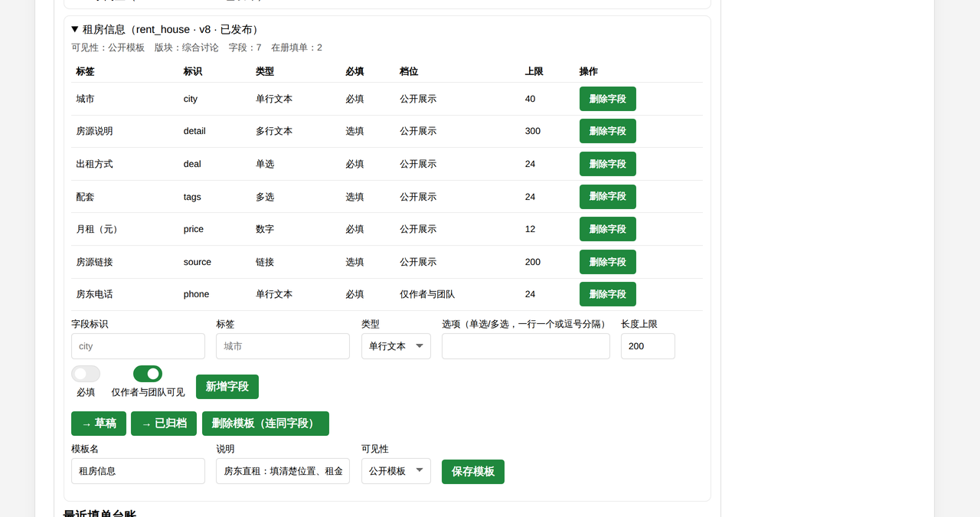
Task: Click the 档位 column header
Action: [x=409, y=71]
